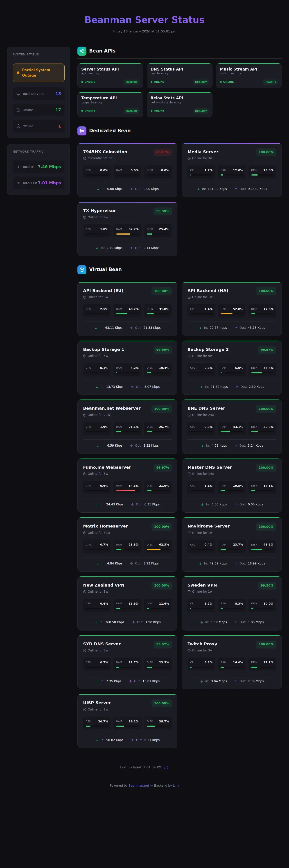This screenshot has height=868, width=289.
Task: Click the Dedicated Bean server icon
Action: [x=82, y=131]
